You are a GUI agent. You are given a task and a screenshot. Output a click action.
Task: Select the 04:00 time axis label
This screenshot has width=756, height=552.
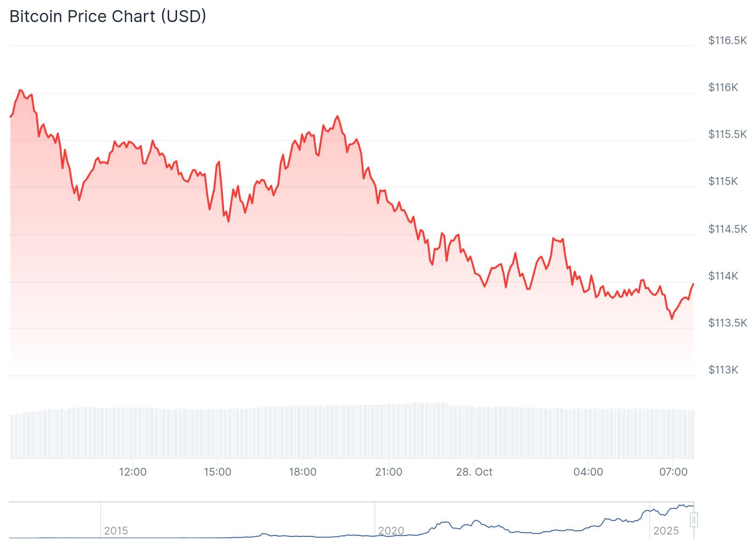[588, 472]
